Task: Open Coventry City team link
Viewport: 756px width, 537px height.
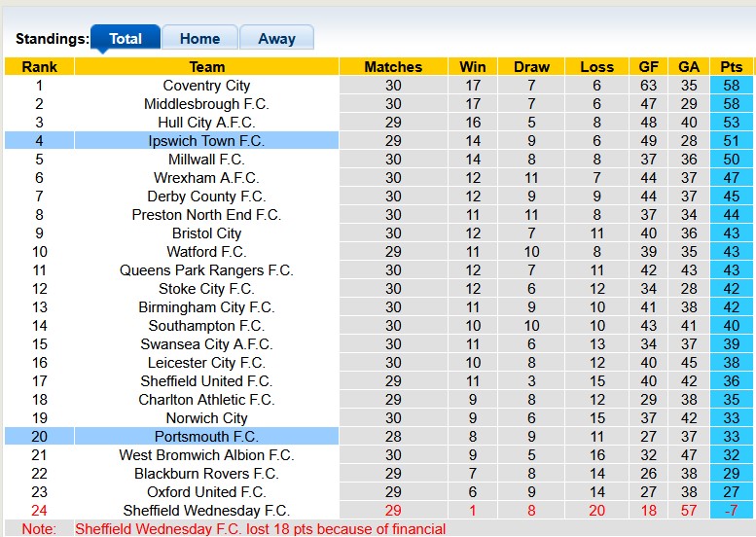Action: click(206, 86)
